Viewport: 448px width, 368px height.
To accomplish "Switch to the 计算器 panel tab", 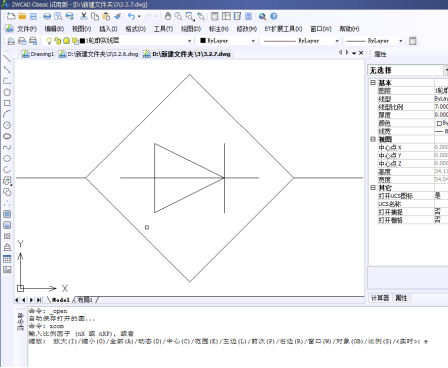I will click(380, 298).
